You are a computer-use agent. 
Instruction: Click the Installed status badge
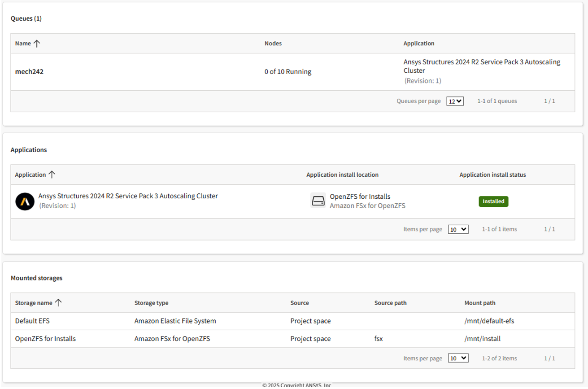(x=493, y=201)
